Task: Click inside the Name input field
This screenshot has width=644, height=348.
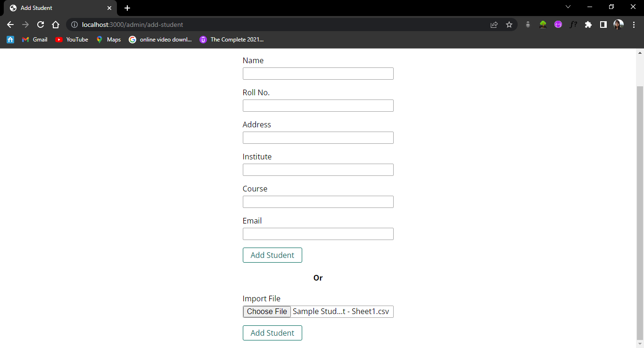Action: 318,74
